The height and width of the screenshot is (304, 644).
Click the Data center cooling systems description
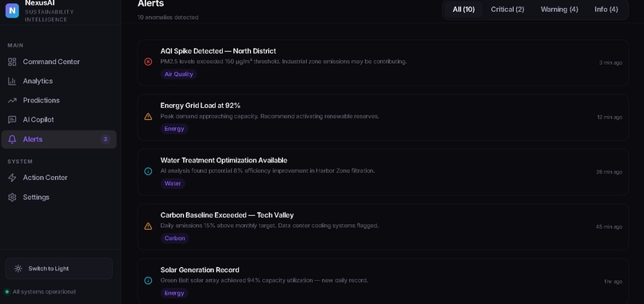click(269, 226)
